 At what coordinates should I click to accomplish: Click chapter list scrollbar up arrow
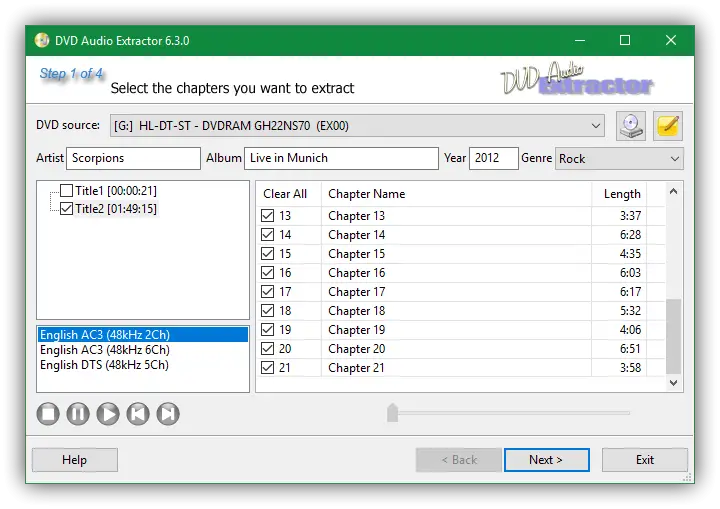click(674, 191)
